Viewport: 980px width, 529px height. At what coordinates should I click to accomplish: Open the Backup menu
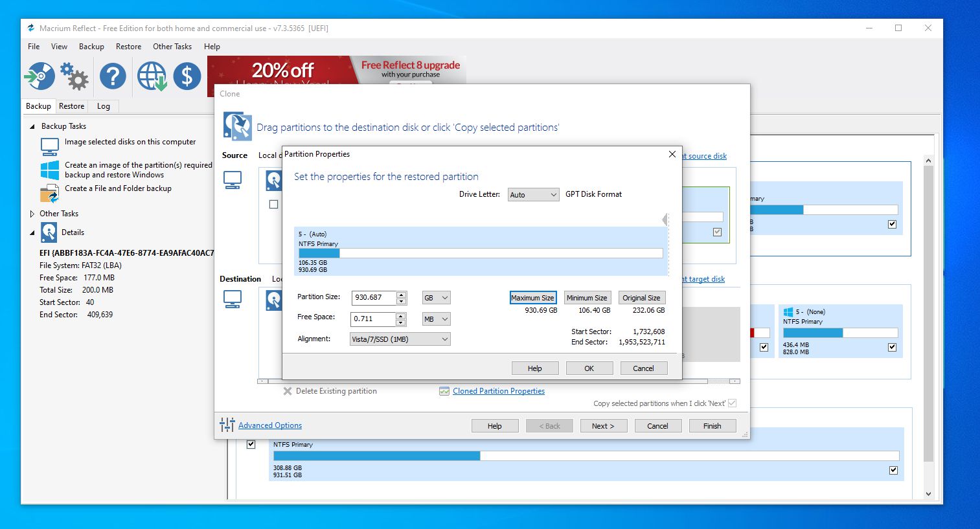pos(91,47)
